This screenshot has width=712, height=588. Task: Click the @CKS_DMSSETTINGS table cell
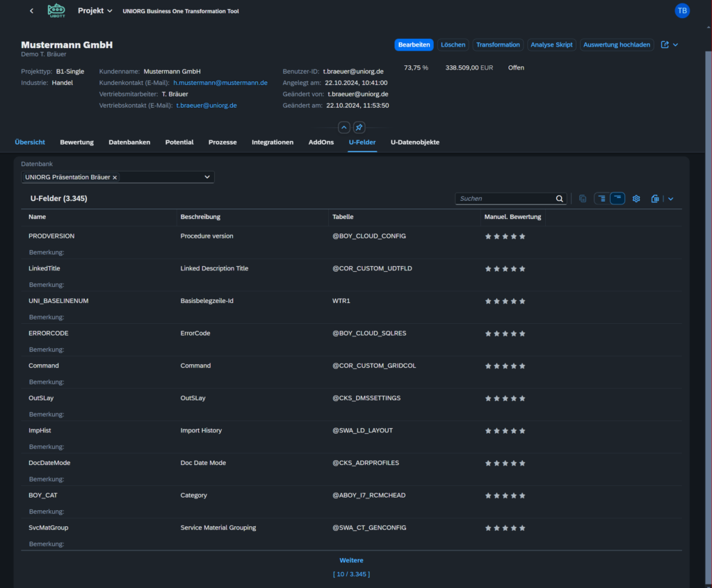tap(366, 398)
